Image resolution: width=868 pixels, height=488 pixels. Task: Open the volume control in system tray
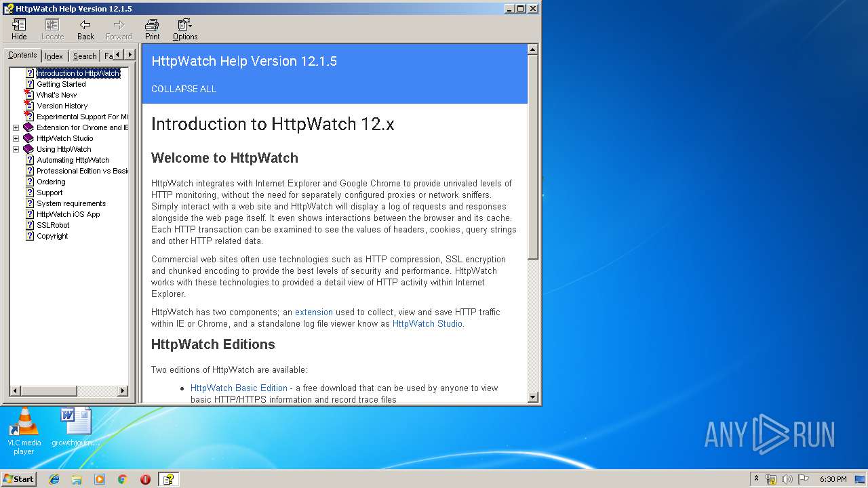787,479
